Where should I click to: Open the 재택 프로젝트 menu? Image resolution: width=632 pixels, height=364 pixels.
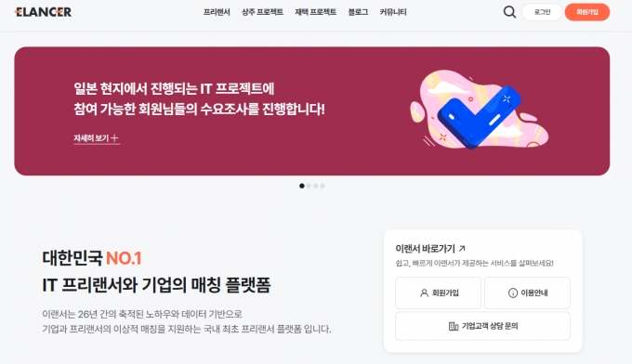tap(316, 12)
